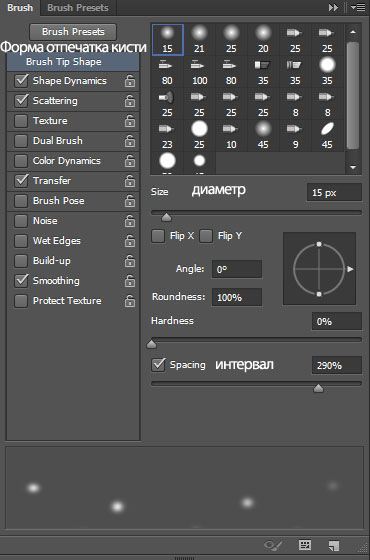This screenshot has height=560, width=370.
Task: Collapse the panel using the double-arrow icon
Action: click(333, 8)
